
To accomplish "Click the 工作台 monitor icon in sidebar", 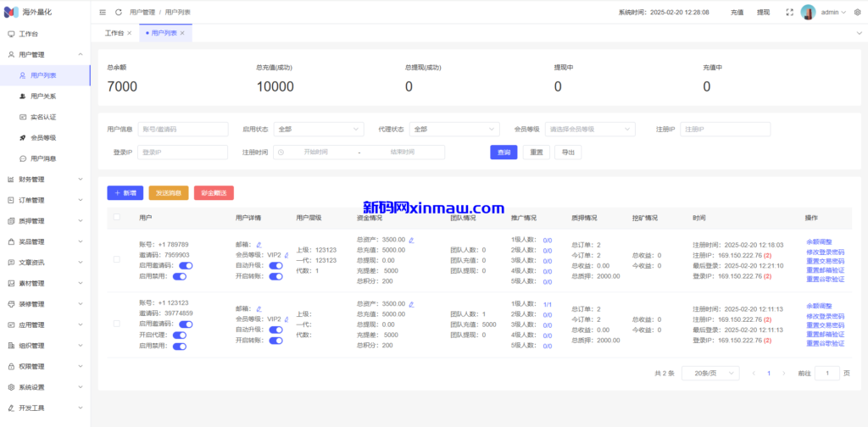I will click(x=11, y=34).
